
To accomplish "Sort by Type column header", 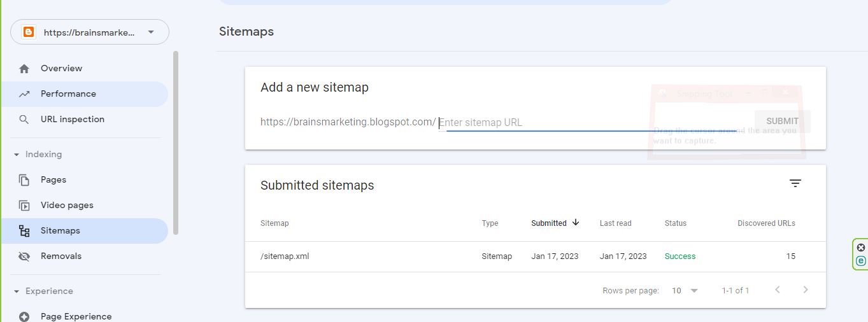I will click(490, 223).
